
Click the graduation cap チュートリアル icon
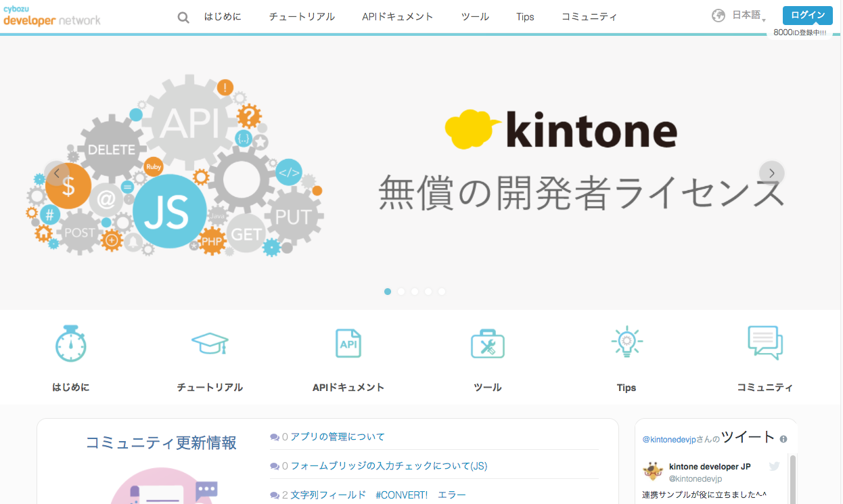coord(210,343)
